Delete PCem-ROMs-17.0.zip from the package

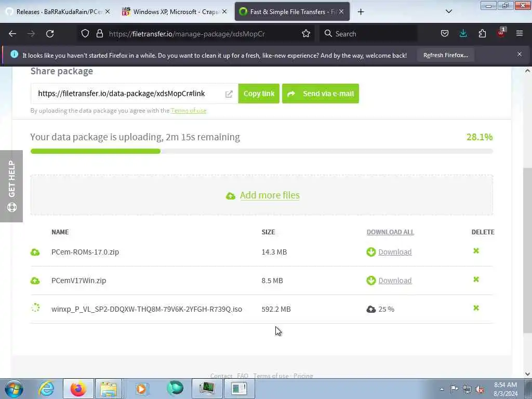click(476, 251)
